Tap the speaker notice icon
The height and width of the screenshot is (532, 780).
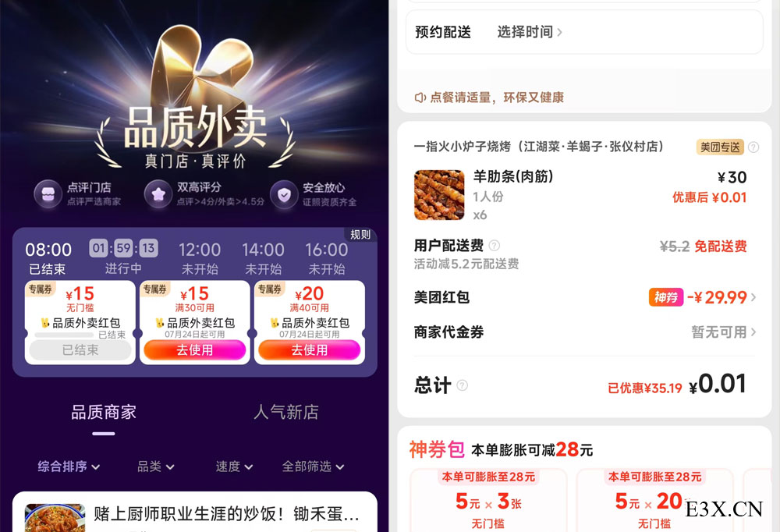(420, 98)
